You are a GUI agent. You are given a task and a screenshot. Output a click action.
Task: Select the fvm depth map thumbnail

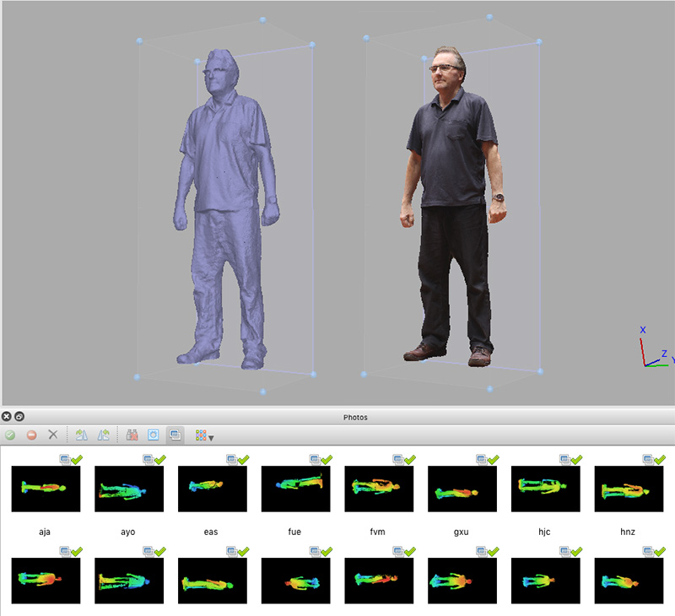[x=379, y=489]
